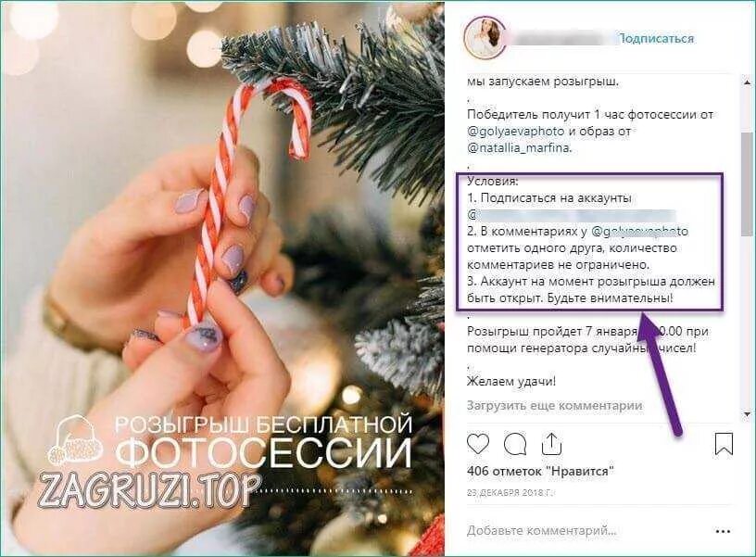The width and height of the screenshot is (756, 557).
Task: Open the post date 23 декабря 2018
Action: [510, 493]
